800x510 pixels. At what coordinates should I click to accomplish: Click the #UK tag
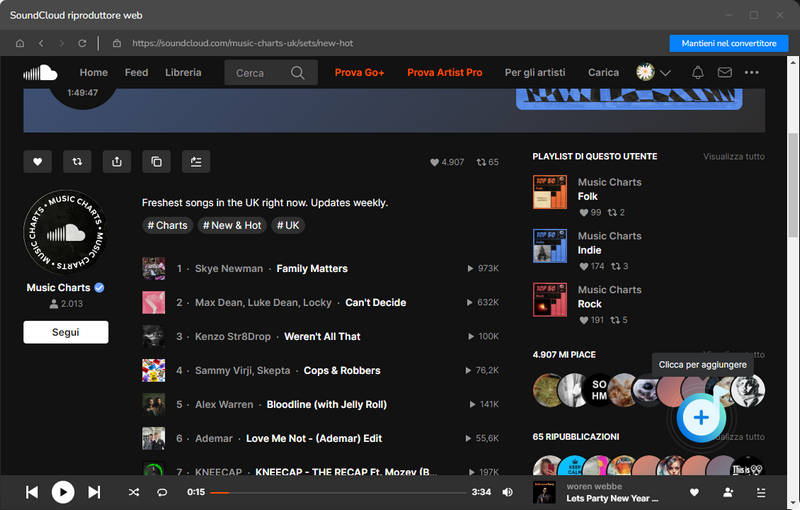click(x=288, y=225)
